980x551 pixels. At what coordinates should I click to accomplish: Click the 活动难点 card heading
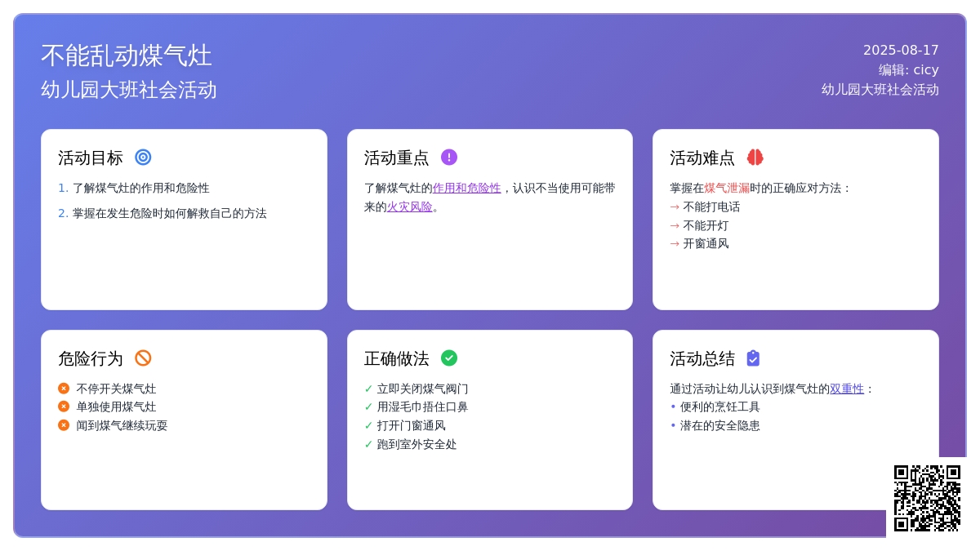point(702,158)
